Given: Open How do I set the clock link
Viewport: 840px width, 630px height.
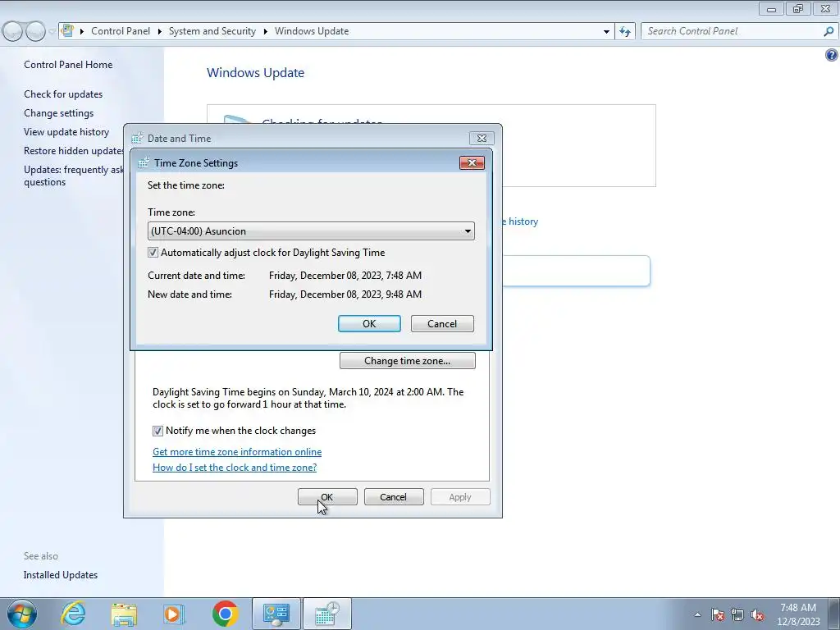Looking at the screenshot, I should click(235, 467).
